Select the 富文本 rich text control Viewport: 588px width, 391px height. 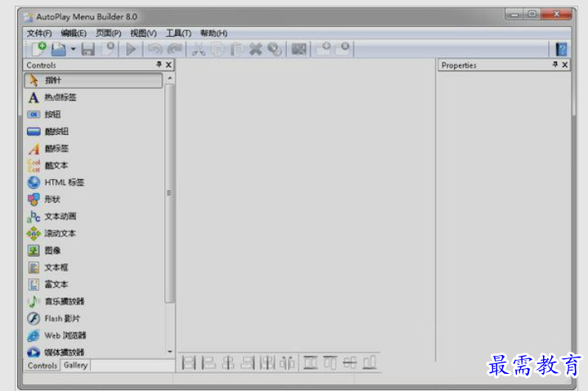93,285
